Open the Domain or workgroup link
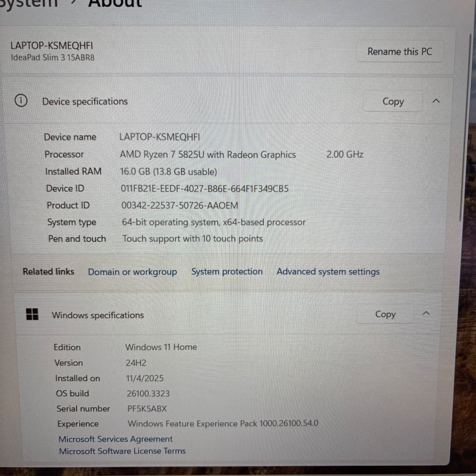Screen dimensions: 476x476 coord(132,272)
